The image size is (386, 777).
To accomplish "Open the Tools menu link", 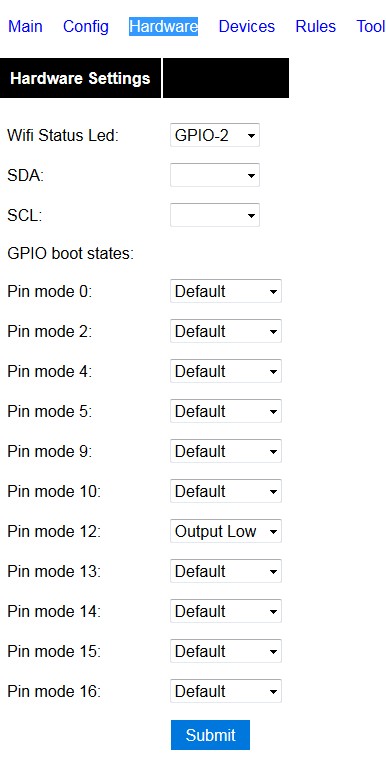I will tap(371, 26).
